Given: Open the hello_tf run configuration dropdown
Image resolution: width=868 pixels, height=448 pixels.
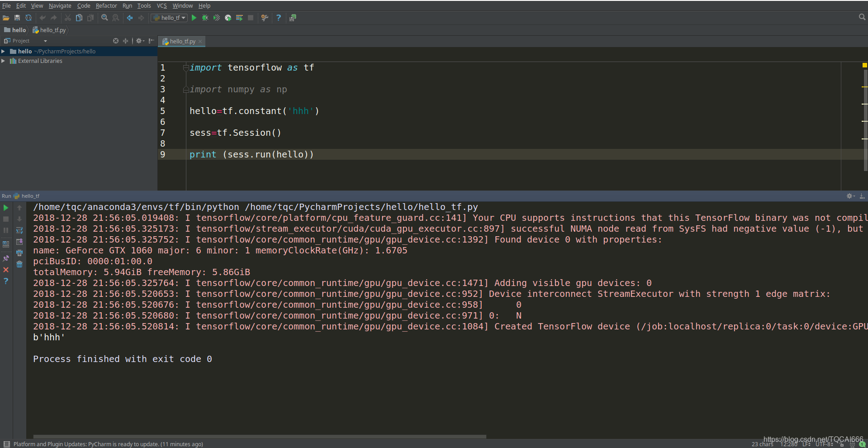Looking at the screenshot, I should [169, 18].
